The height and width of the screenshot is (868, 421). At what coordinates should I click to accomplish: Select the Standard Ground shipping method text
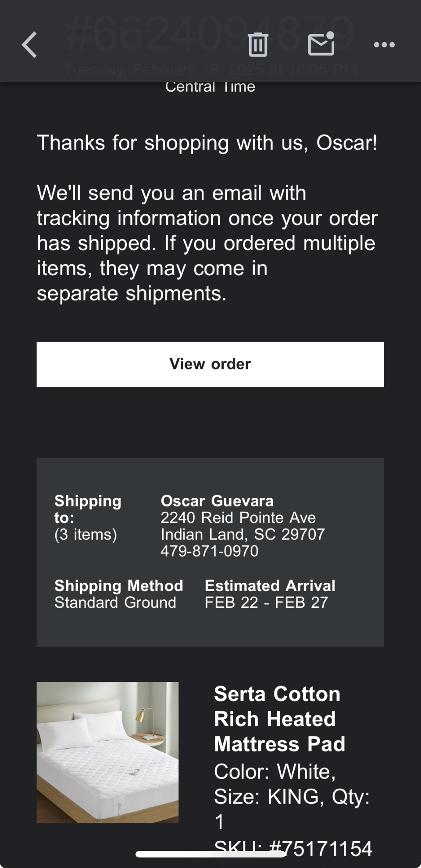click(x=115, y=602)
